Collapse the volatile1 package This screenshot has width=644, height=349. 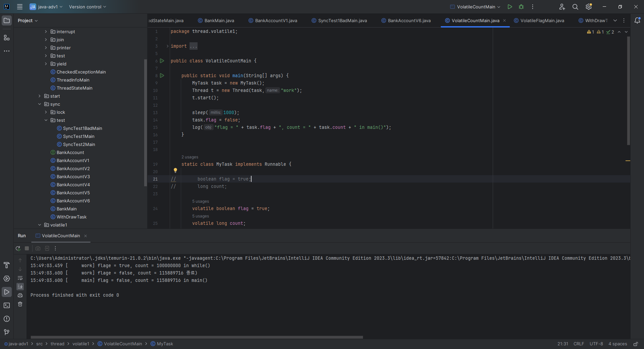[40, 225]
